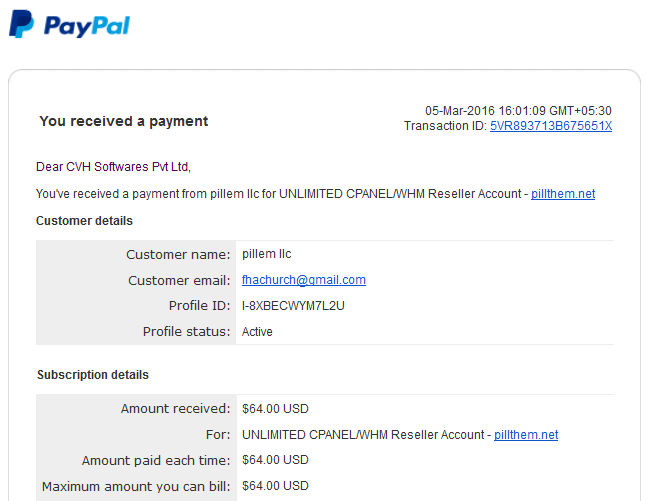Viewport: 660px width, 501px height.
Task: Click the Active profile status value
Action: pos(257,332)
